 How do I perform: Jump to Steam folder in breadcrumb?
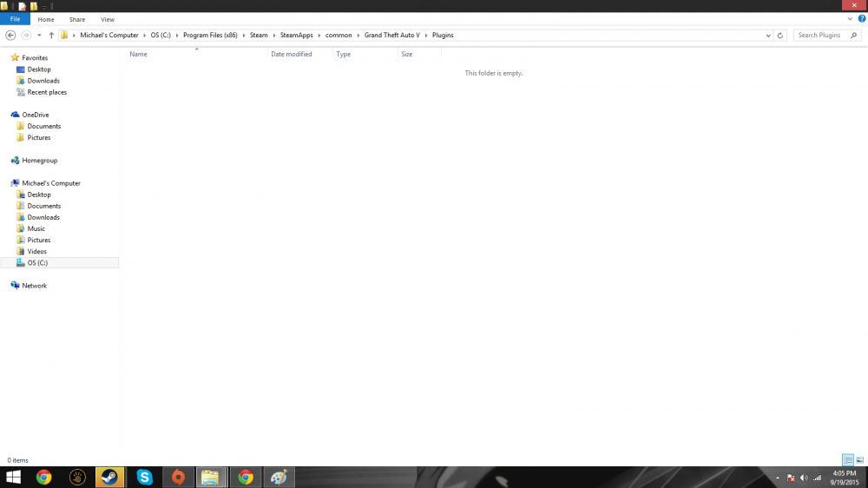point(259,35)
